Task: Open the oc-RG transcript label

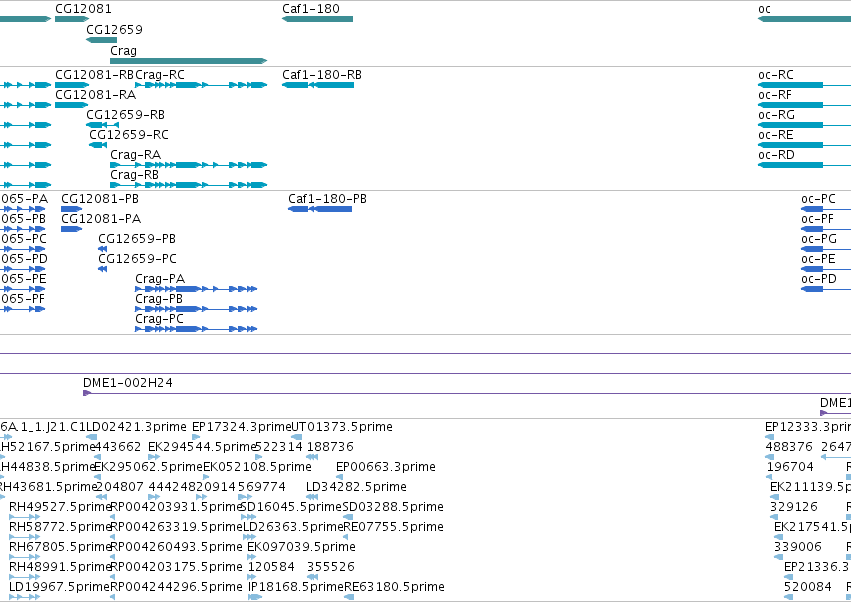Action: [x=776, y=115]
